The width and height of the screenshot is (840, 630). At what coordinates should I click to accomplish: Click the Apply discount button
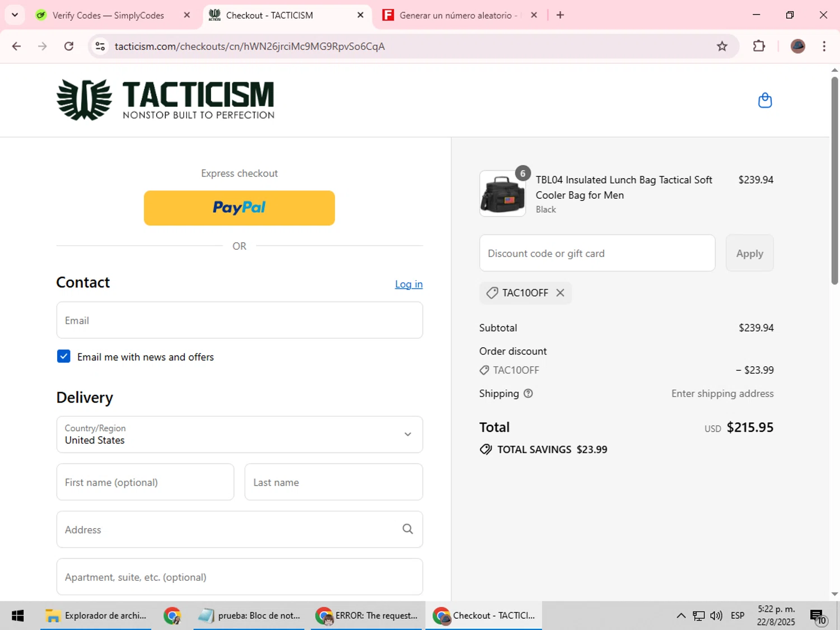pos(749,253)
